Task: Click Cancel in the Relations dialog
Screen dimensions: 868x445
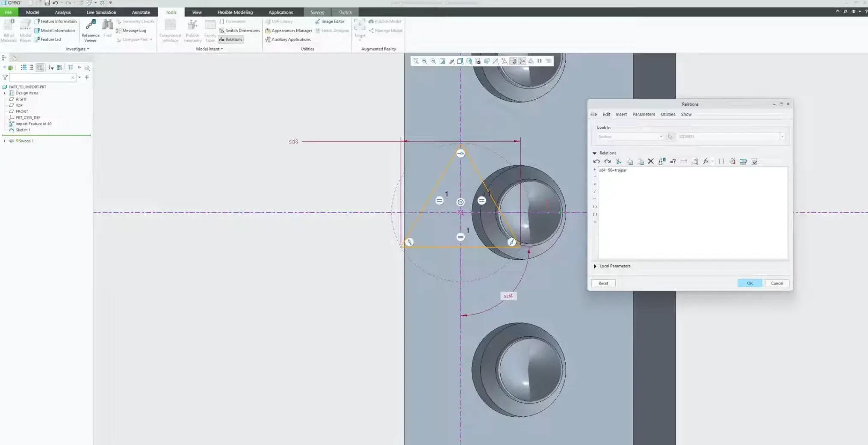Action: coord(777,283)
